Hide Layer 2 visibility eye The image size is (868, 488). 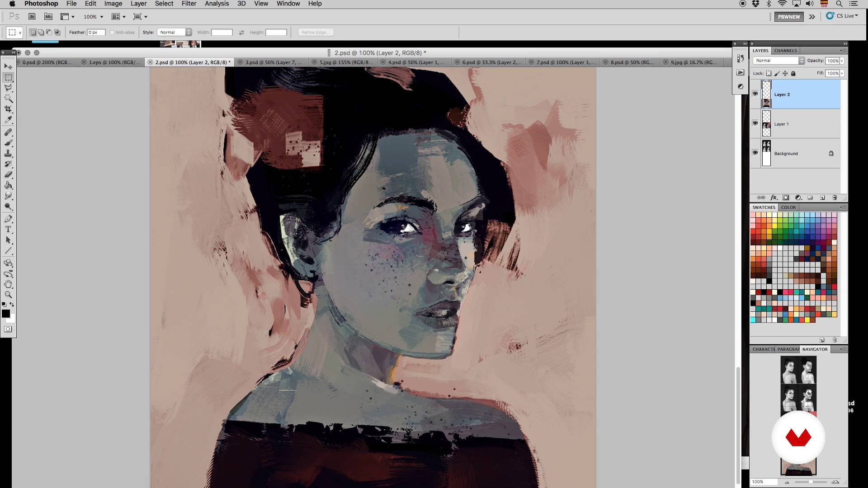pos(755,94)
